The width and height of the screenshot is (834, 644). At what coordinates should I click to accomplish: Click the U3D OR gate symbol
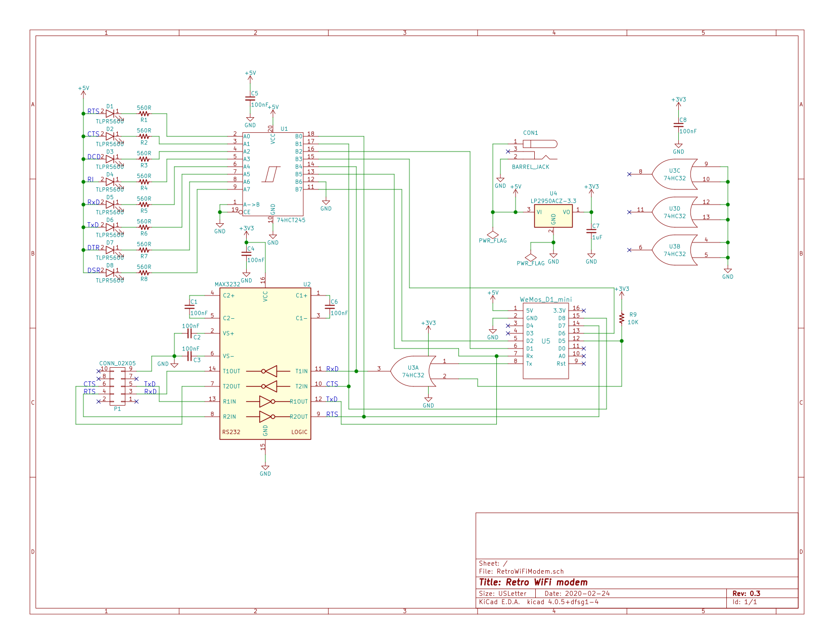pos(675,212)
